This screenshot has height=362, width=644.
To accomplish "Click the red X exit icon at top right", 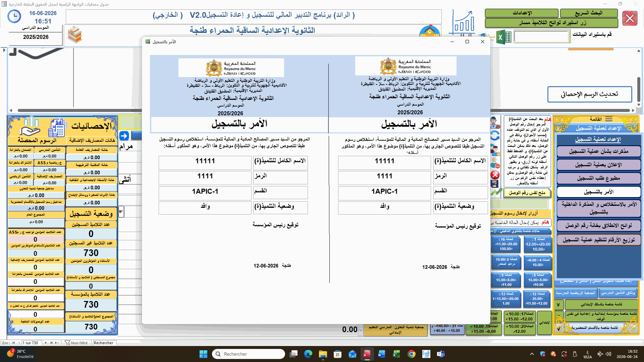I will coord(630,18).
